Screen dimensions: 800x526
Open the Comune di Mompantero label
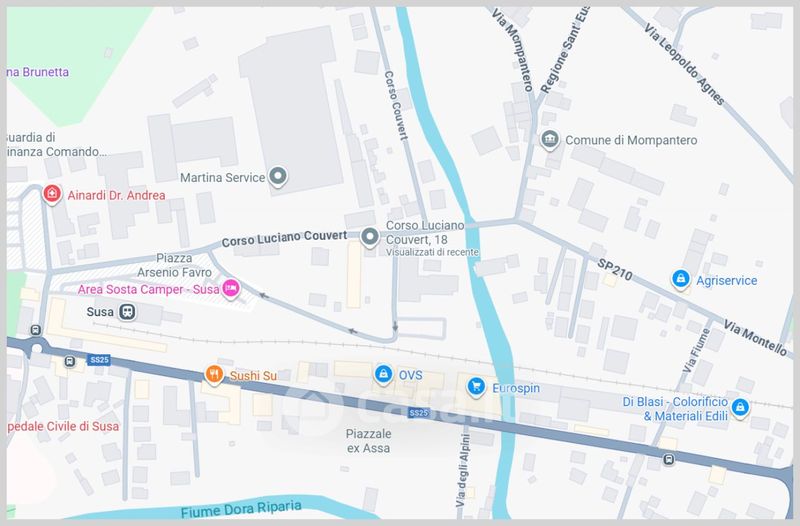point(631,140)
